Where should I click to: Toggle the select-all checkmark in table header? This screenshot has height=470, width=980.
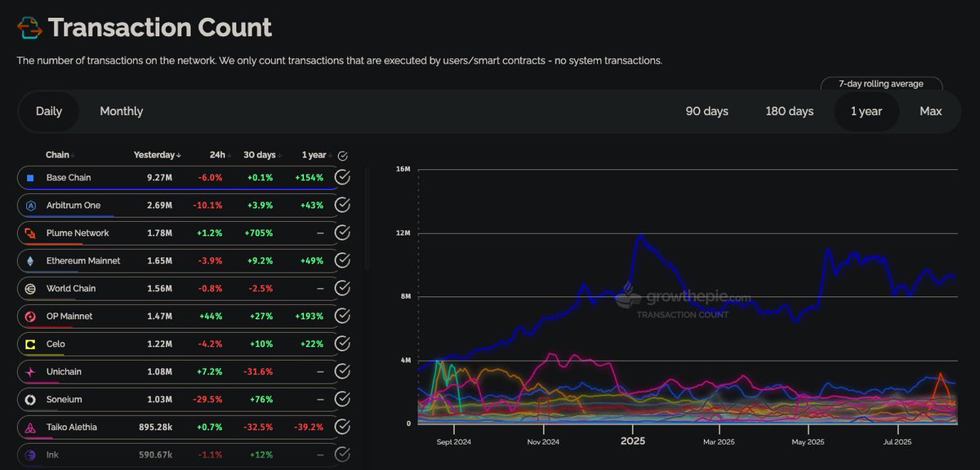point(343,156)
